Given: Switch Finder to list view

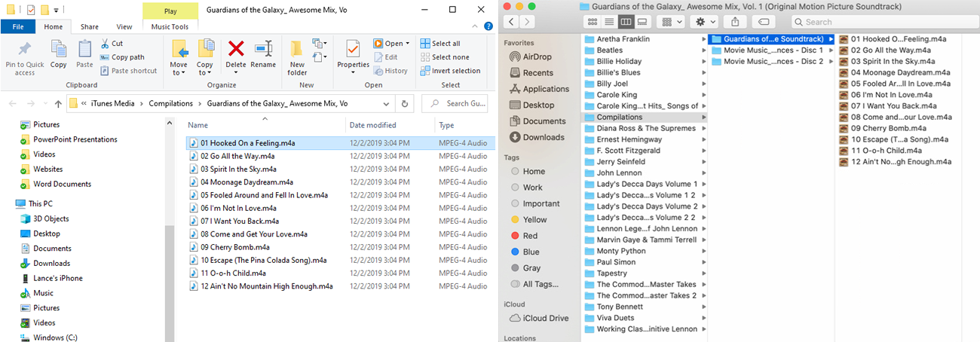Looking at the screenshot, I should point(609,22).
